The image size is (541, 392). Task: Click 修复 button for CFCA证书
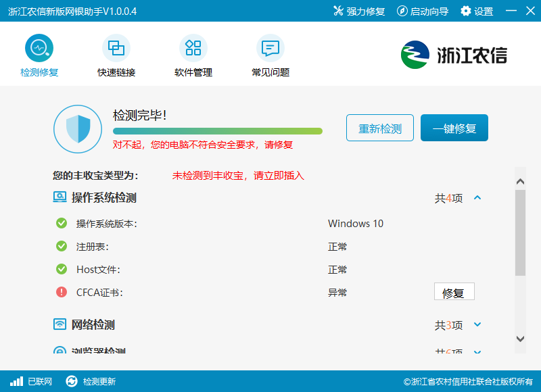[x=454, y=292]
